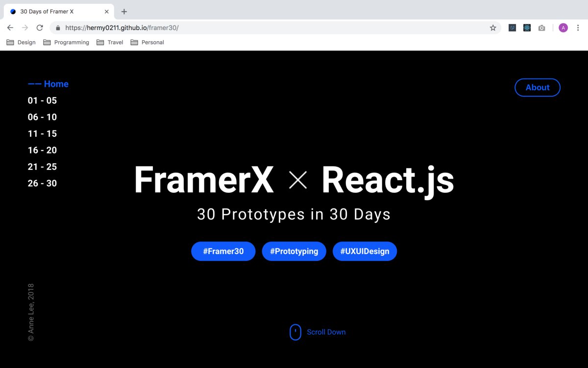Click the address bar URL field
Image resolution: width=588 pixels, height=368 pixels.
[275, 28]
